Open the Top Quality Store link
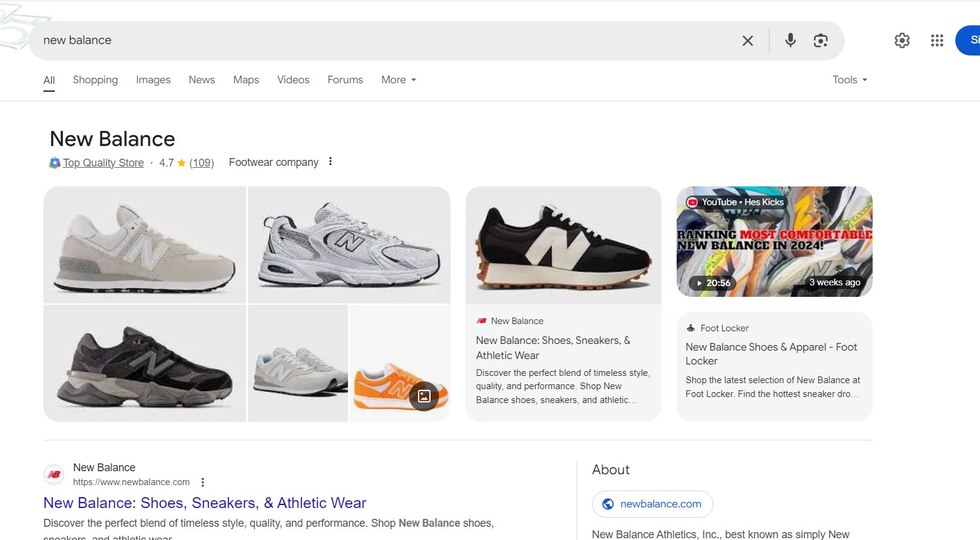980x540 pixels. click(103, 163)
